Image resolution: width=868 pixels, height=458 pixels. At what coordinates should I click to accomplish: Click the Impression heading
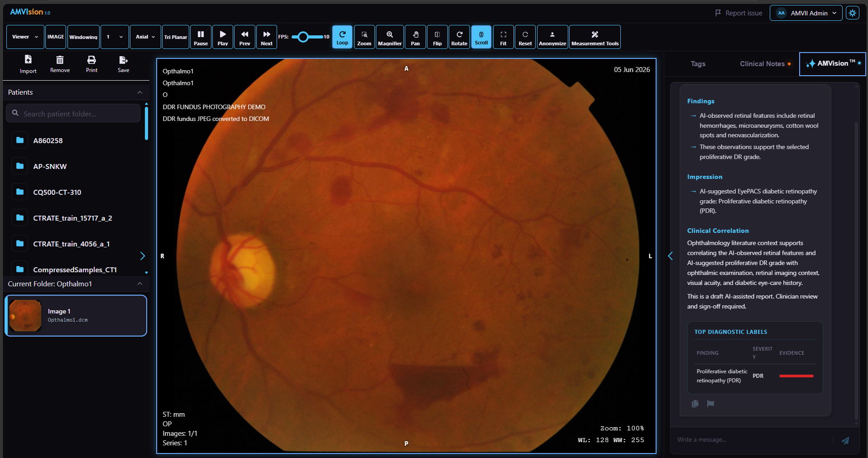705,177
